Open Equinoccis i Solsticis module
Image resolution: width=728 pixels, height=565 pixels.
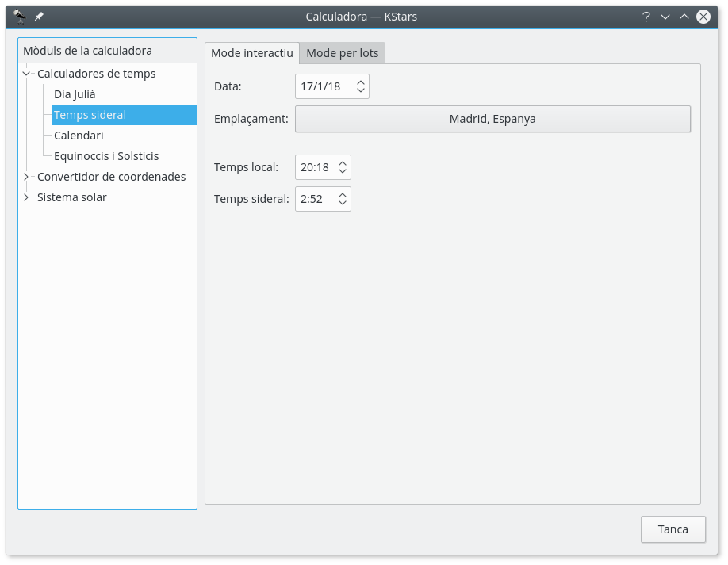coord(106,156)
